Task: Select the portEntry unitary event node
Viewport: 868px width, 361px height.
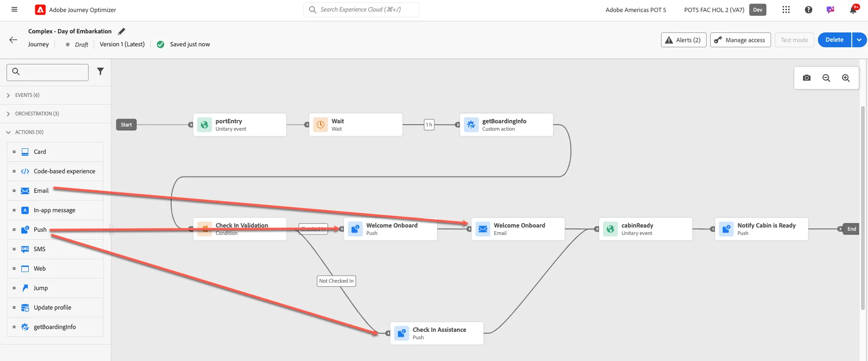Action: pyautogui.click(x=240, y=125)
